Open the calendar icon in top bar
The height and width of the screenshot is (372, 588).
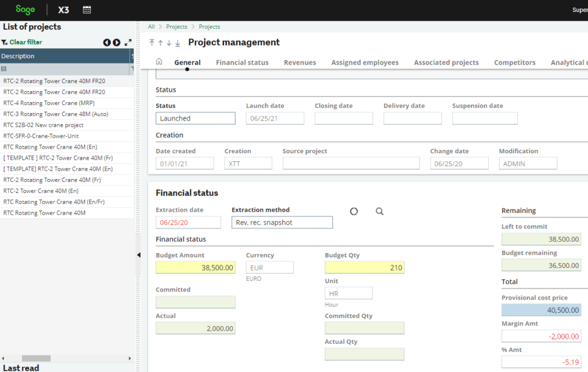click(x=87, y=10)
